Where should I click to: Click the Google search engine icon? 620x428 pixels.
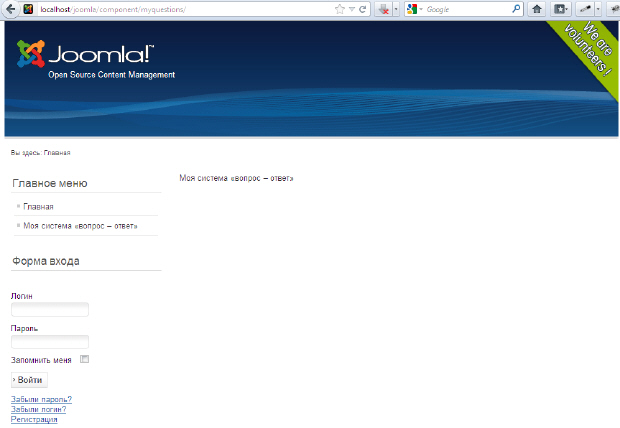(411, 9)
